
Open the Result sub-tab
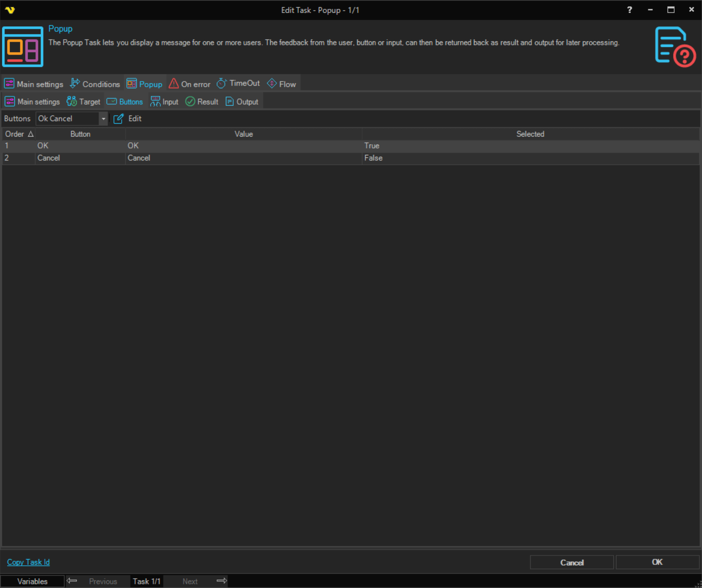(202, 102)
